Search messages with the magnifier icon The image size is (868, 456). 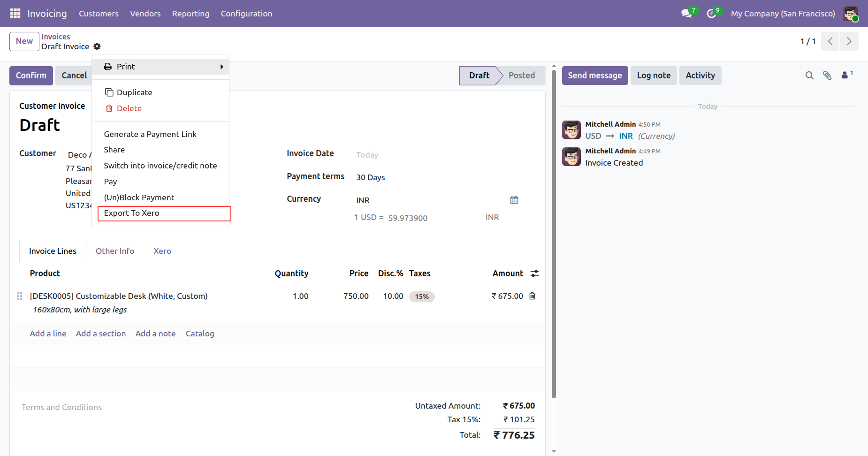tap(809, 76)
